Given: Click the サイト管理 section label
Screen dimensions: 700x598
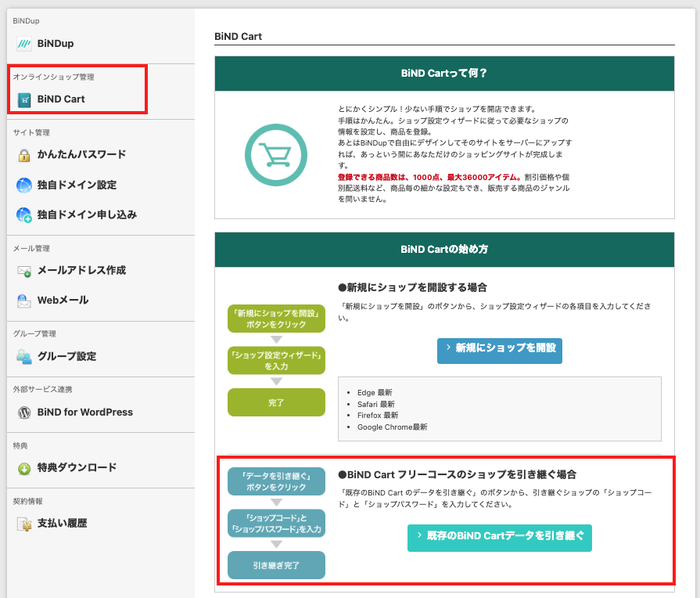Looking at the screenshot, I should (x=31, y=132).
